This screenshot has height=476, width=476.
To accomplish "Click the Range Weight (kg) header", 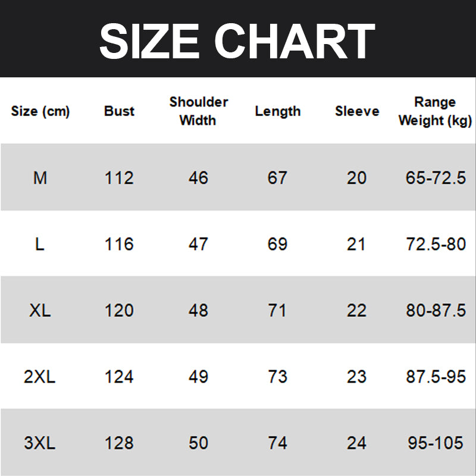I will [x=435, y=111].
